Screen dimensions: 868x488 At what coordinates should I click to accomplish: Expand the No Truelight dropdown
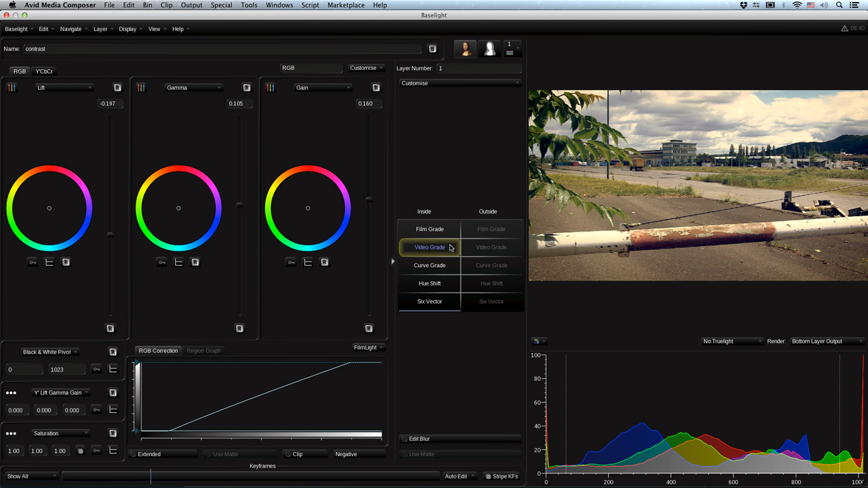click(732, 341)
